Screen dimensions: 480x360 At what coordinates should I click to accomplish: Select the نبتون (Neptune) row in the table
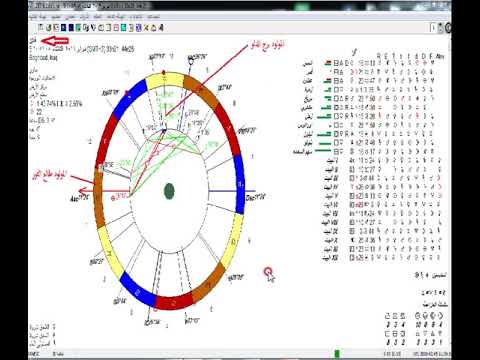(369, 134)
